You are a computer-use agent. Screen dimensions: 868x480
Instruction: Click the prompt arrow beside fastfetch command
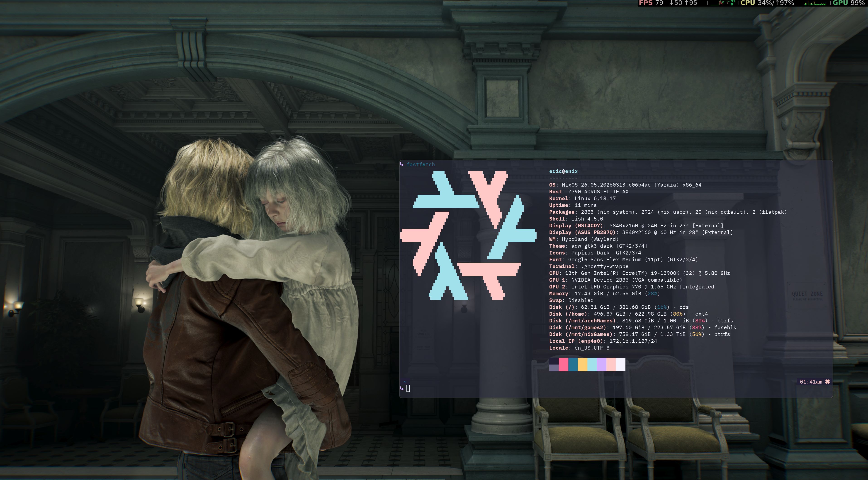pos(402,164)
